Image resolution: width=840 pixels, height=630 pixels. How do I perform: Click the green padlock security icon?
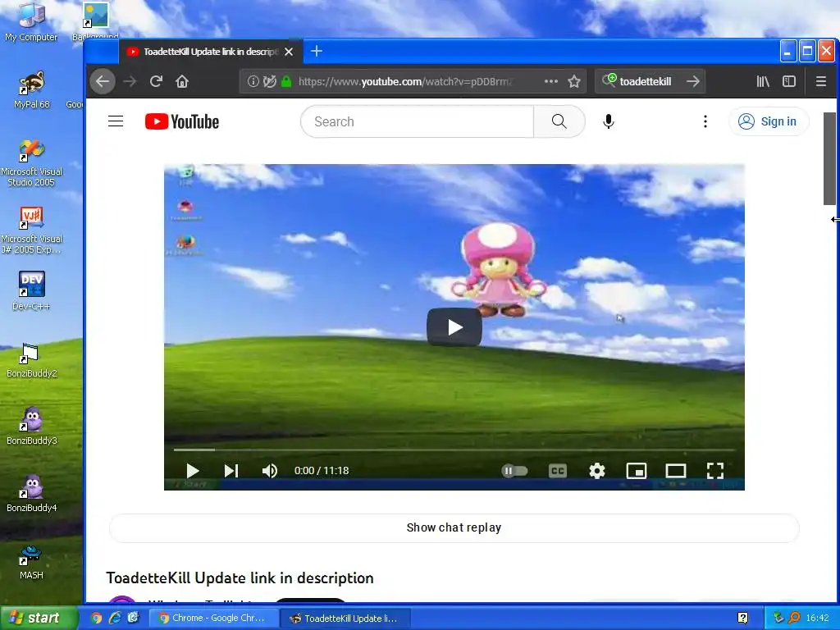click(x=286, y=81)
